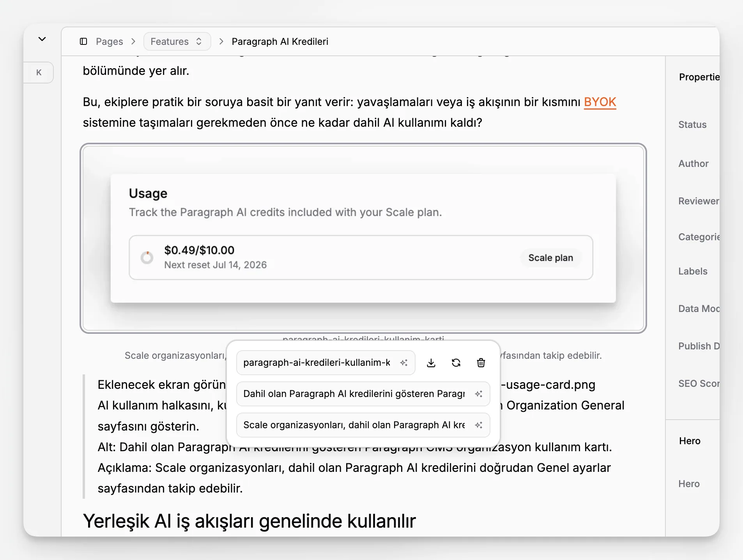The width and height of the screenshot is (743, 560).
Task: Go to Pages in the breadcrumb
Action: (109, 41)
